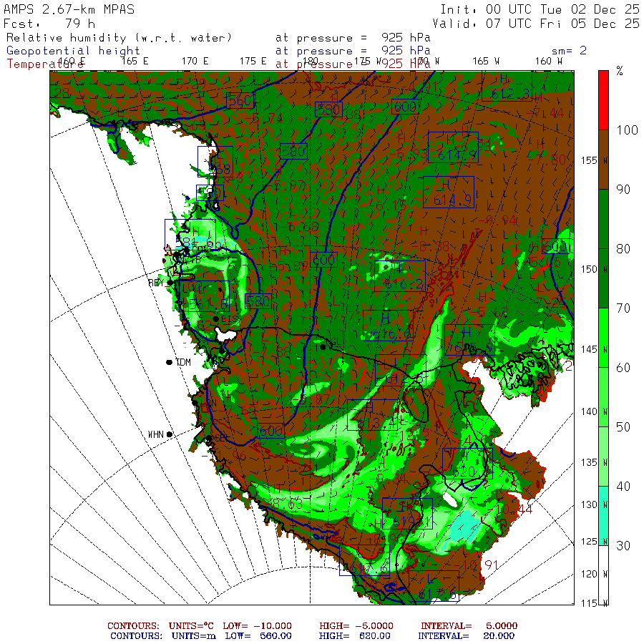Click the Init: 00 UTC Tue 02 Dec 25 text
The width and height of the screenshot is (644, 644).
540,9
